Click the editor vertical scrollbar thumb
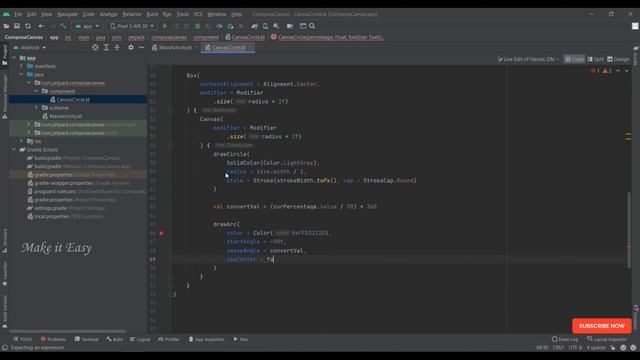Viewport: 640px width, 360px height. click(x=630, y=230)
